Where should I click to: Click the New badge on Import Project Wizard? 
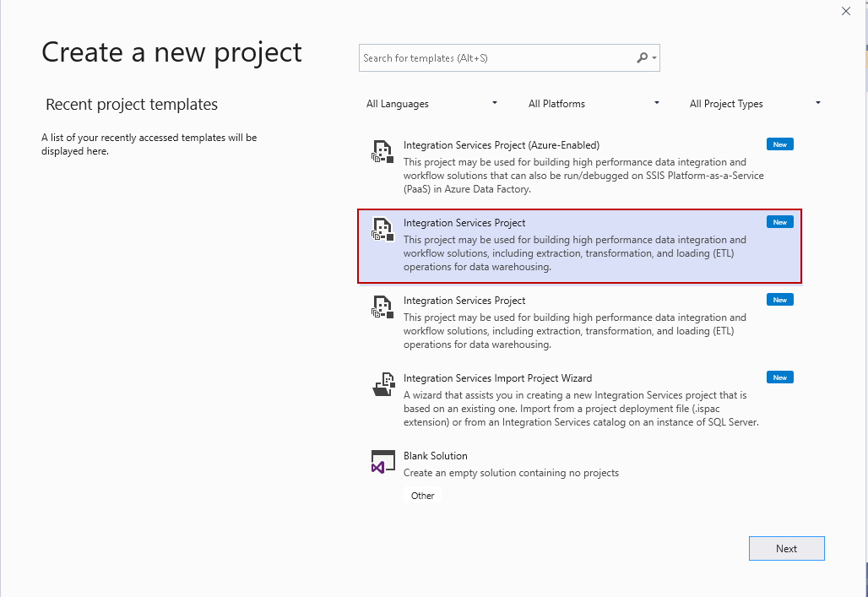click(x=779, y=377)
